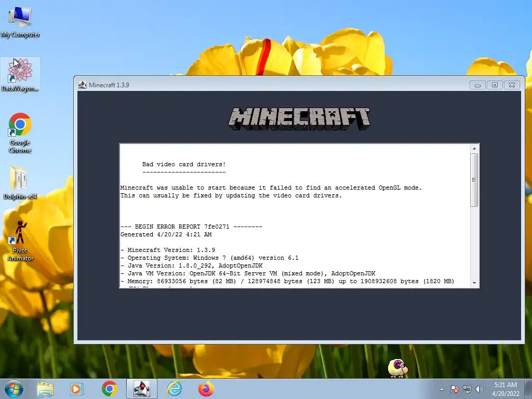Click the 'Operating System: Windows 7' line
The width and height of the screenshot is (532, 399).
209,258
